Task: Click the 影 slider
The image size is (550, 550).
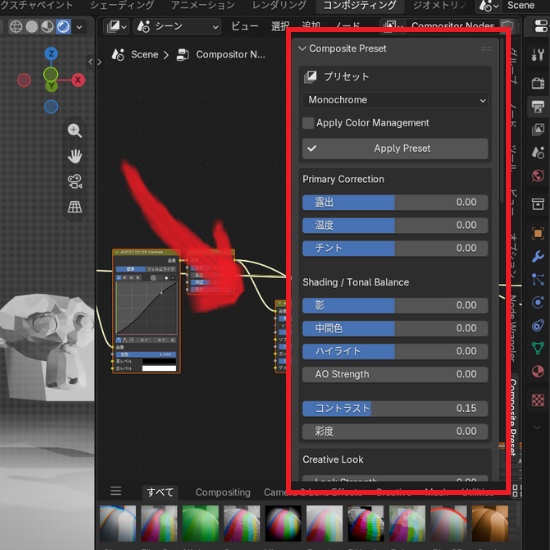Action: [x=395, y=306]
